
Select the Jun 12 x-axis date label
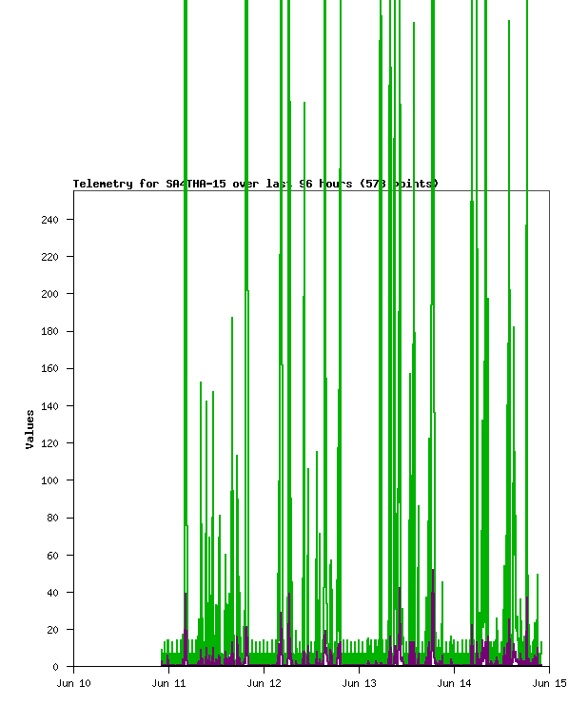click(x=264, y=682)
